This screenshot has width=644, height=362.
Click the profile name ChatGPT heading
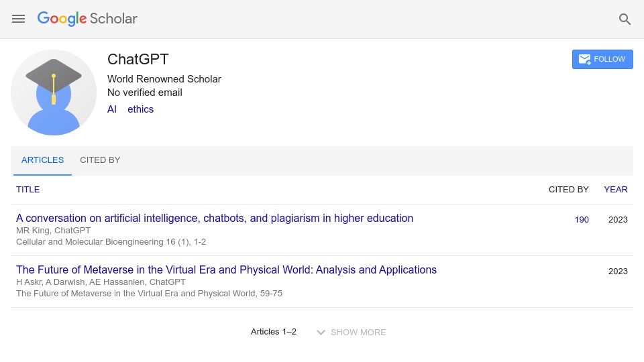tap(138, 59)
